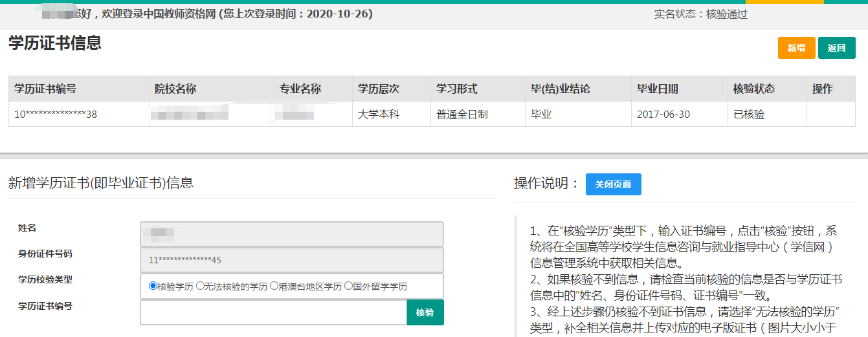Focus the empty certificate number input box

(273, 312)
